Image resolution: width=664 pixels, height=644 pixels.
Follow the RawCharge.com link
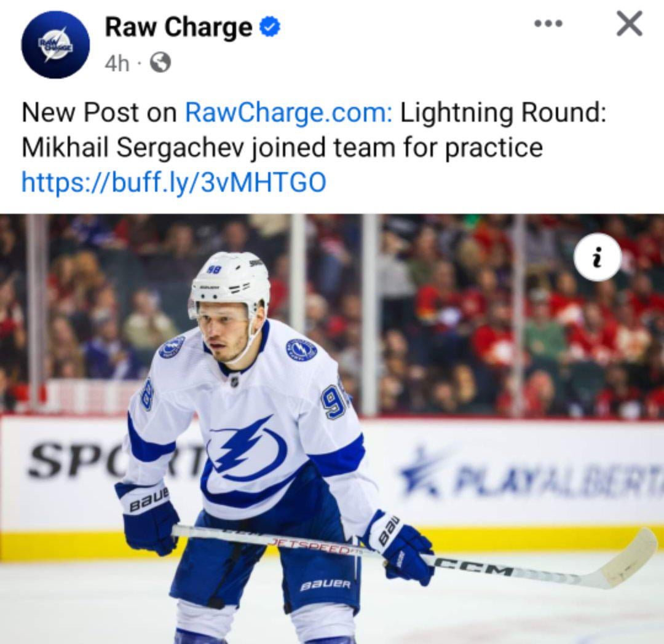pyautogui.click(x=289, y=113)
